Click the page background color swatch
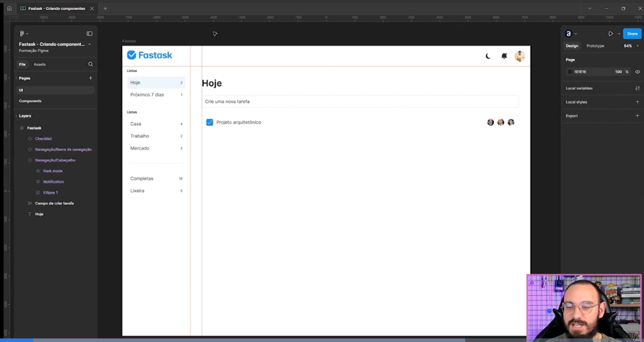The image size is (644, 342). [569, 72]
